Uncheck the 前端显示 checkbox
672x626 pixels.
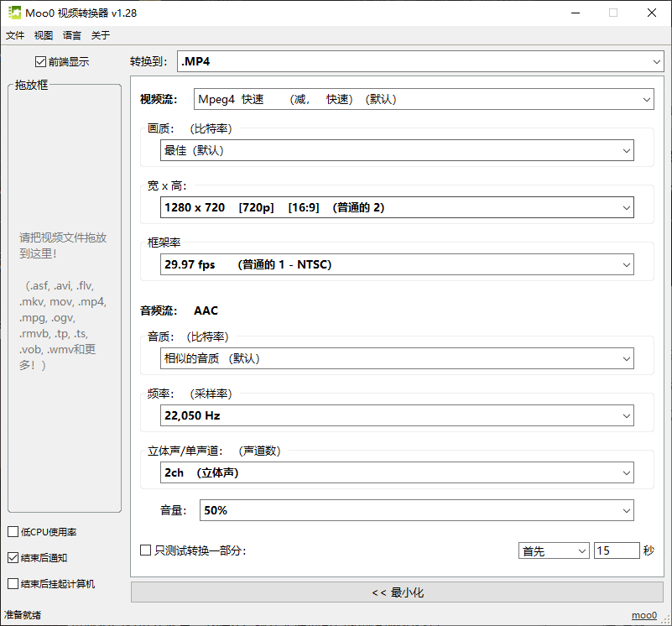pyautogui.click(x=39, y=61)
